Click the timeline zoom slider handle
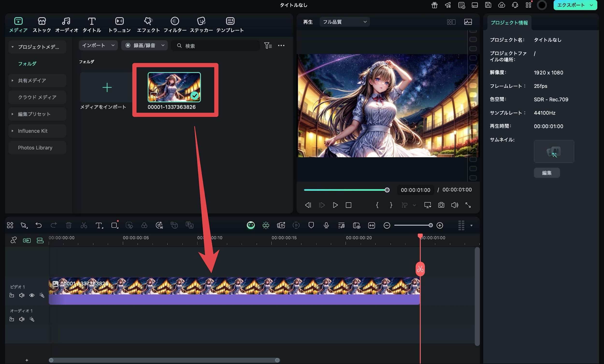This screenshot has width=604, height=364. point(431,225)
